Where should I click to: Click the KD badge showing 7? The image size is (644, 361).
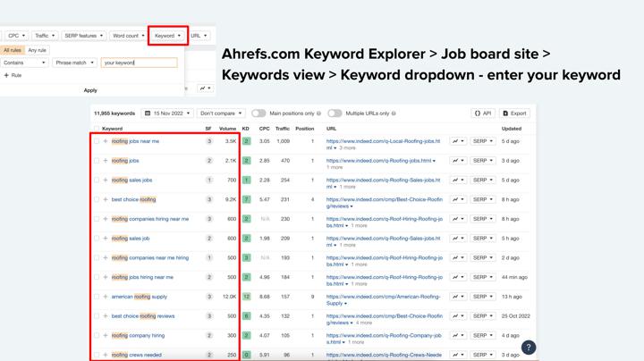click(247, 199)
